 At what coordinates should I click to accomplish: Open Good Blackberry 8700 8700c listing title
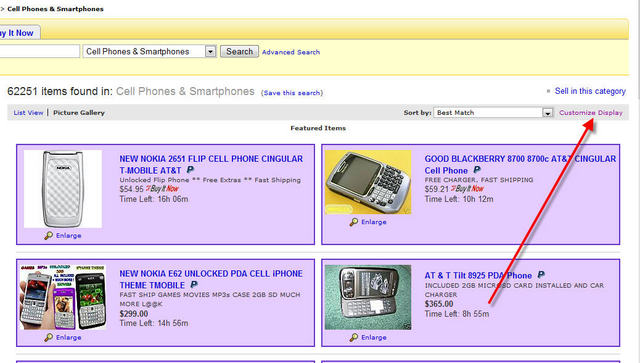pyautogui.click(x=520, y=165)
